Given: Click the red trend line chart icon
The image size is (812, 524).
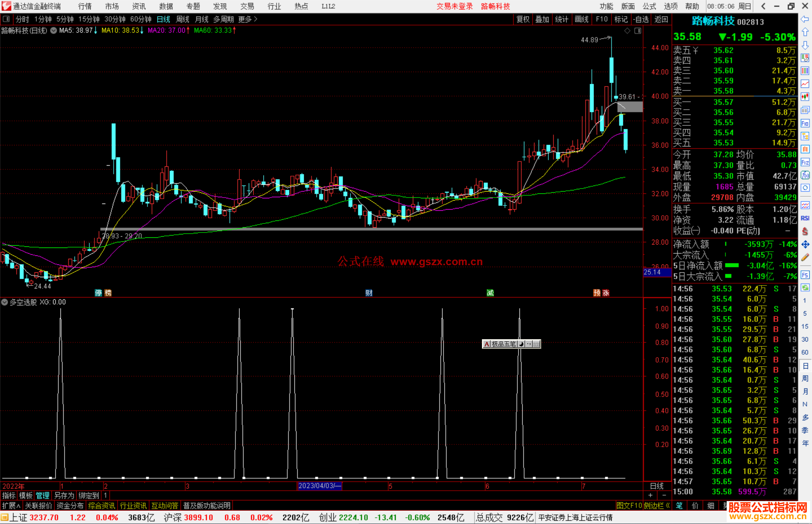Looking at the screenshot, I should (805, 84).
